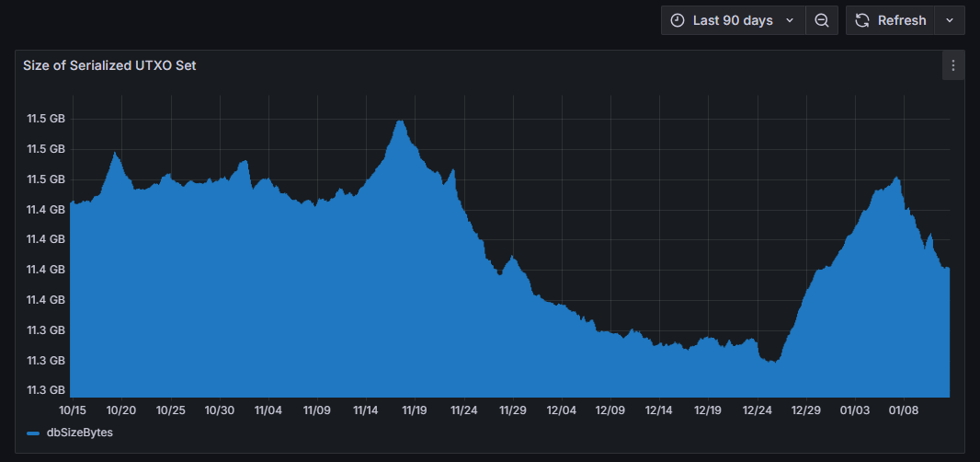The height and width of the screenshot is (462, 980).
Task: Click the chart's highest peak before 11/19
Action: pos(400,121)
